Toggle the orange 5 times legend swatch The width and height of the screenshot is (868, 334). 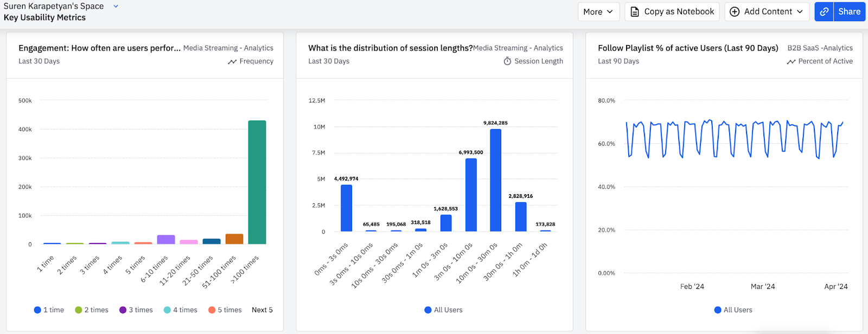pyautogui.click(x=212, y=310)
